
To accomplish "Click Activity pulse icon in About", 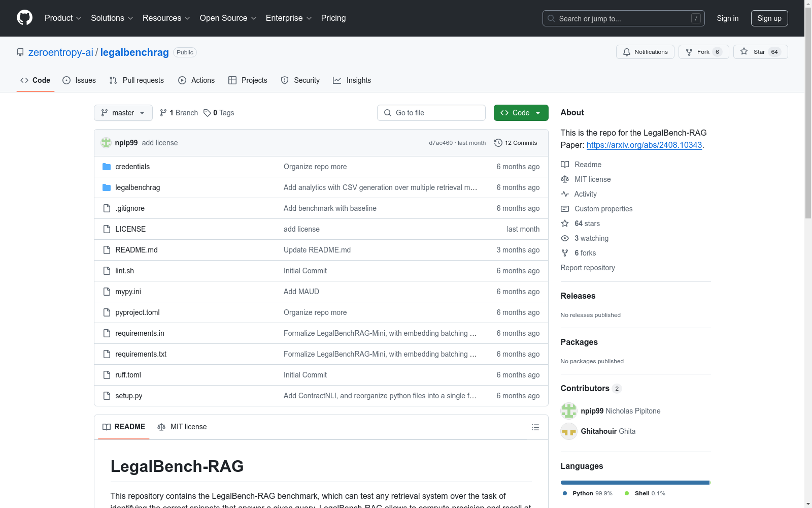I will 565,194.
